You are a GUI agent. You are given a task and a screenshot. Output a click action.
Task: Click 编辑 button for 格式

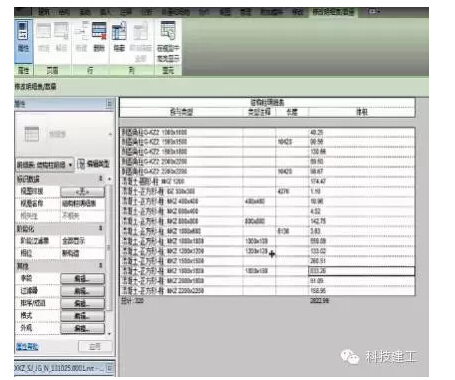[82, 316]
